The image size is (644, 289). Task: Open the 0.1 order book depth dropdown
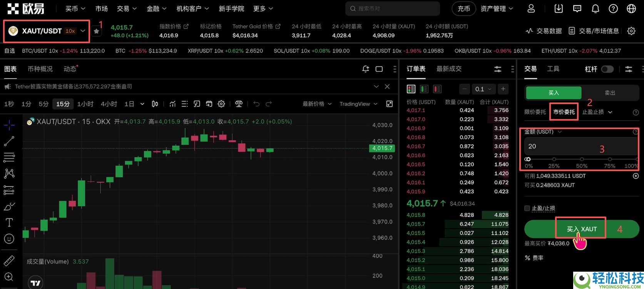(x=484, y=89)
